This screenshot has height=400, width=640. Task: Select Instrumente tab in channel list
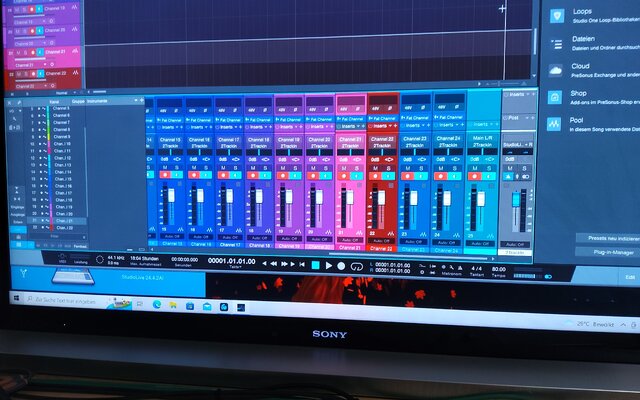point(98,101)
